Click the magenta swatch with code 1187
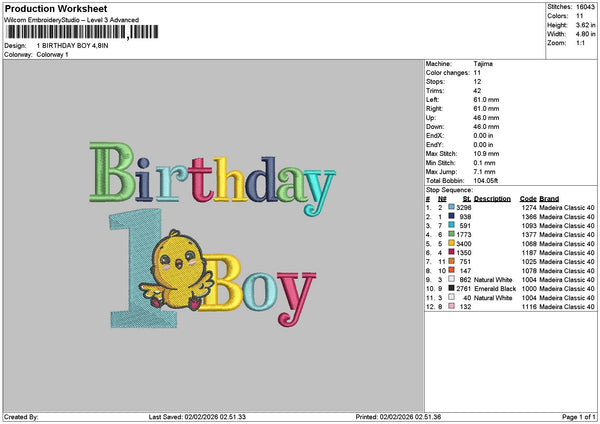This screenshot has width=600, height=424. pos(452,252)
